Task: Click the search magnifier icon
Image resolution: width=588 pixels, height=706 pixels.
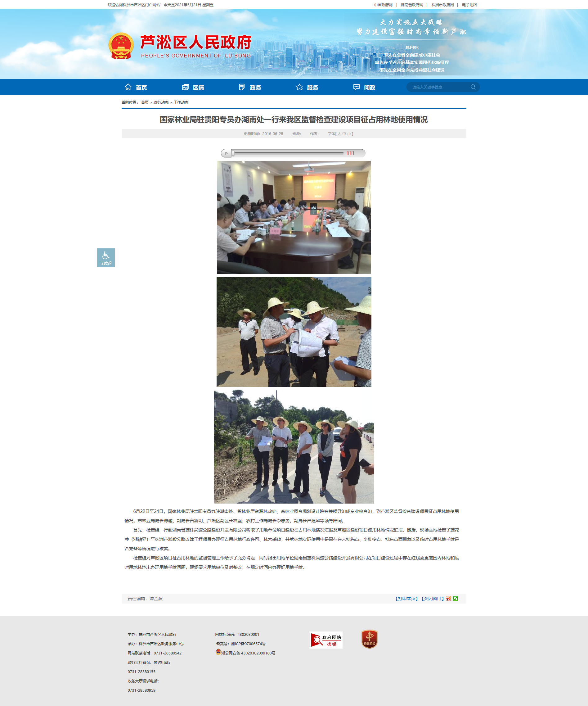Action: point(473,87)
